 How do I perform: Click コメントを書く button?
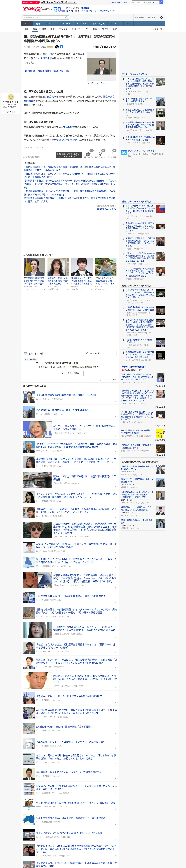(x=93, y=353)
